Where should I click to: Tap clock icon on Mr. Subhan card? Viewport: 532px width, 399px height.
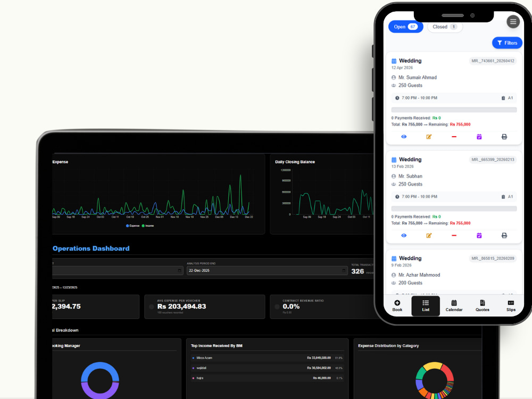point(397,196)
